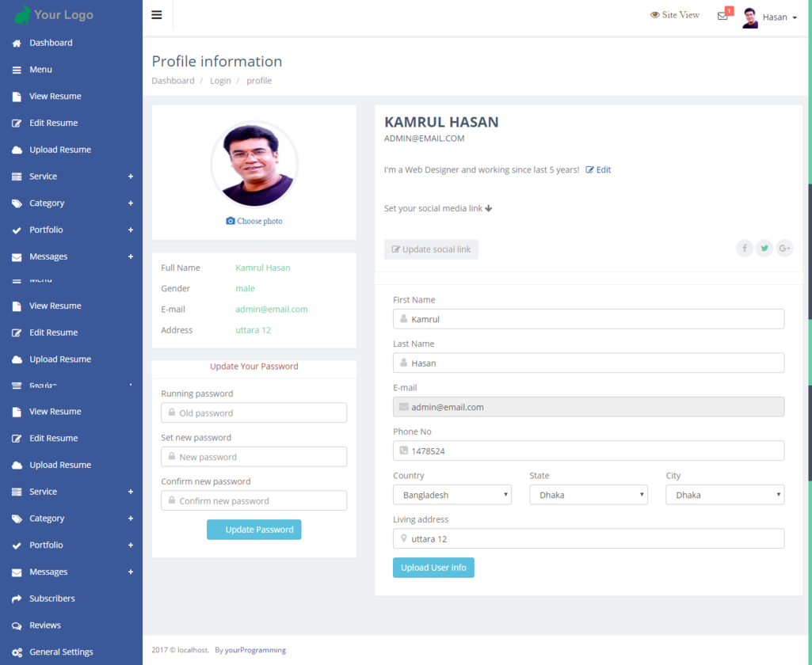The height and width of the screenshot is (665, 812).
Task: Click the Twitter social icon
Action: [764, 249]
